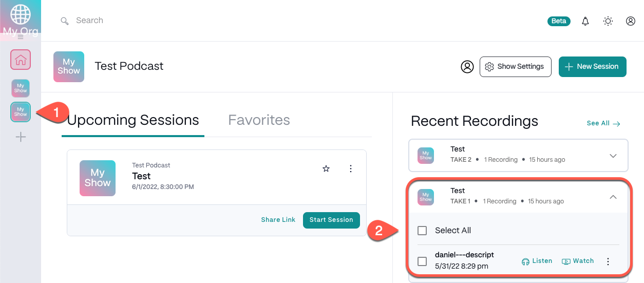Open the three-dot menu on the Test session card
The image size is (644, 283).
(x=351, y=168)
